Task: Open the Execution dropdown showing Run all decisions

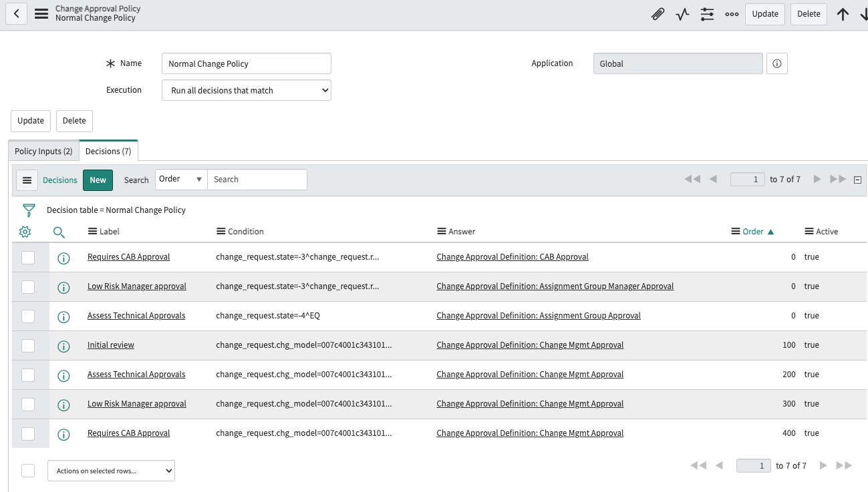Action: point(246,89)
